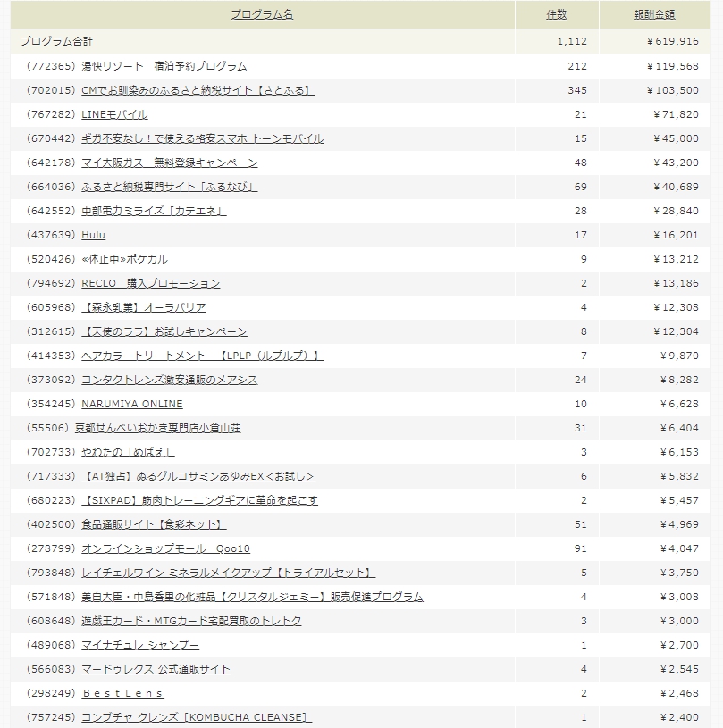The width and height of the screenshot is (723, 728).
Task: Click the program ID (298249) beside BestLens
Action: pos(51,694)
